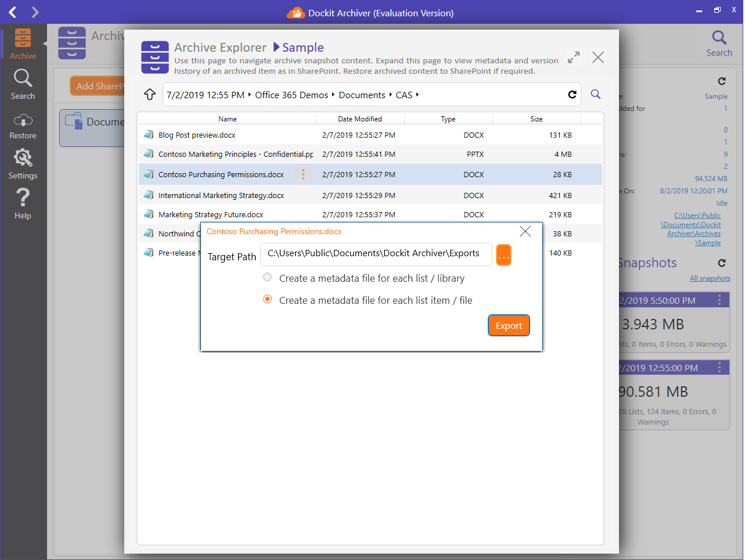This screenshot has width=745, height=560.
Task: Click the Sample archive name link
Action: [x=716, y=96]
